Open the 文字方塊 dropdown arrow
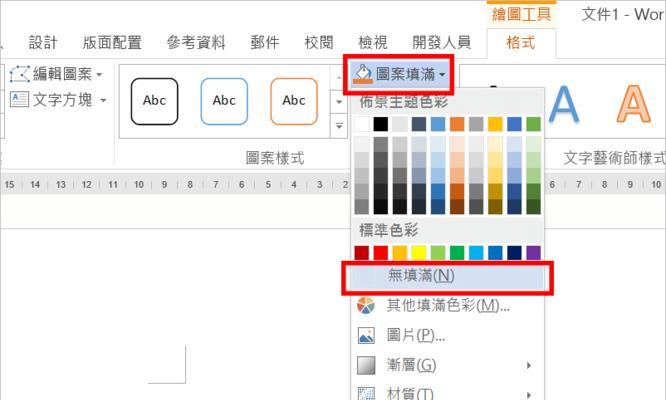 (103, 100)
